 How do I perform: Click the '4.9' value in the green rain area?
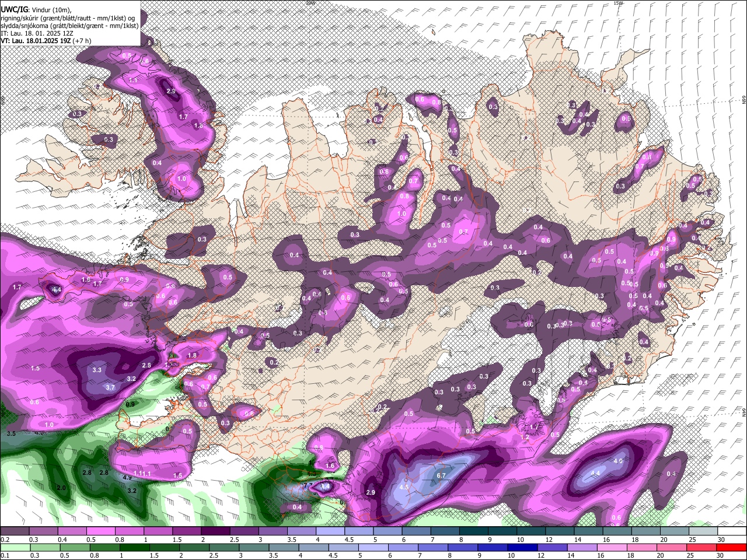pos(127,477)
